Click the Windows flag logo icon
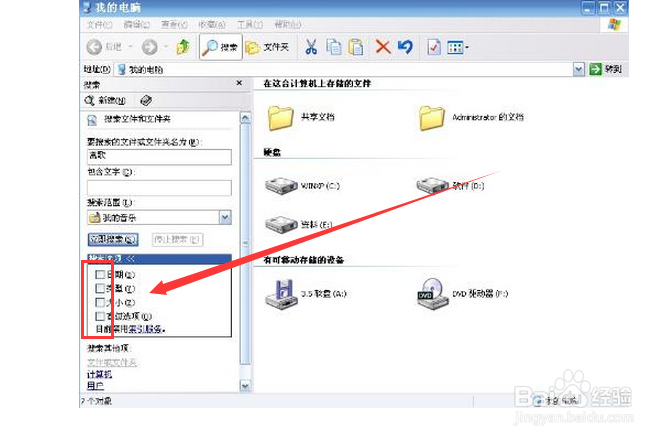 614,25
